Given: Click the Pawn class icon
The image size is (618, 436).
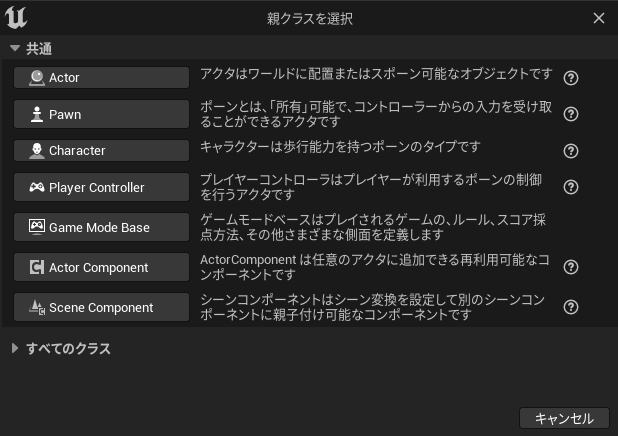Looking at the screenshot, I should (x=36, y=114).
